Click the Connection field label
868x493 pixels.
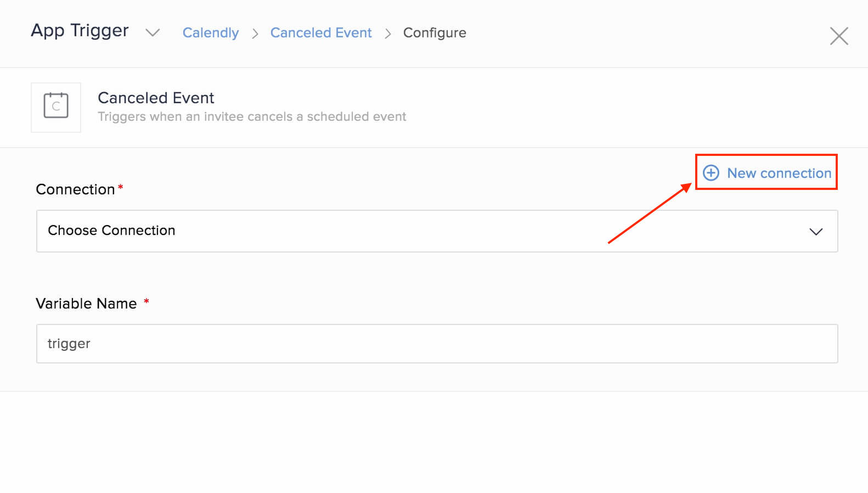(75, 189)
